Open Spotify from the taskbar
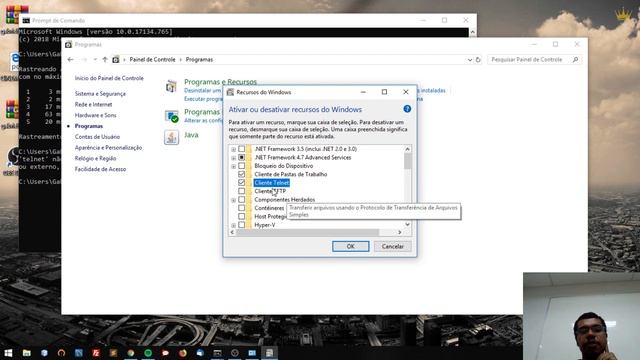This screenshot has width=640, height=360. (148, 353)
